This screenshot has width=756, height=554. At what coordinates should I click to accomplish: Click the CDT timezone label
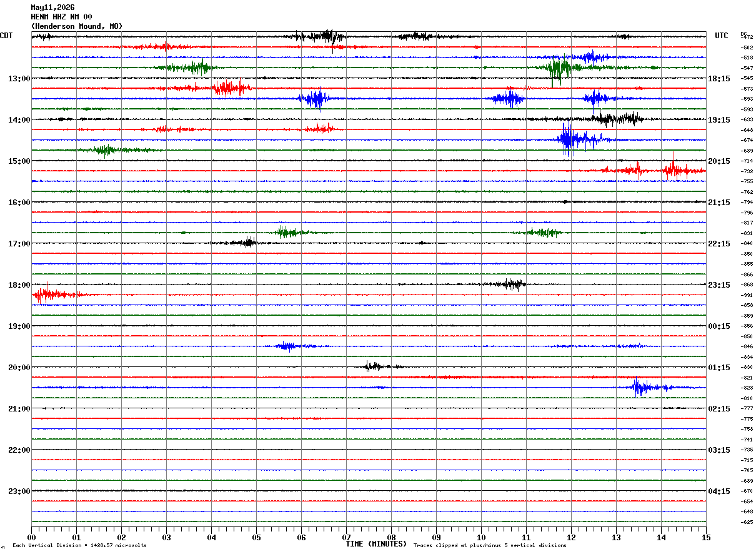coord(7,36)
